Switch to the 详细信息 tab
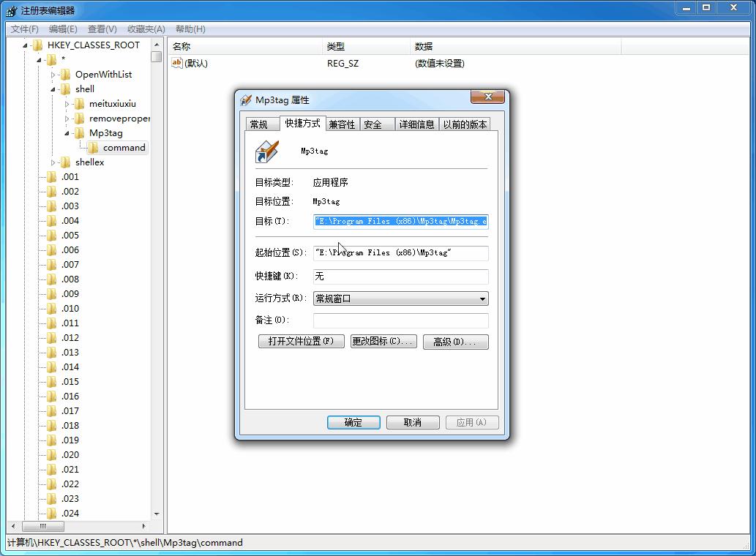This screenshot has width=756, height=556. (416, 124)
